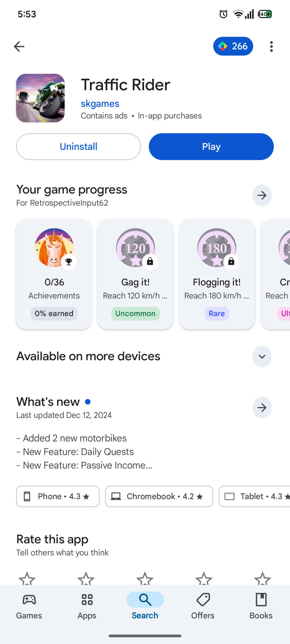290x644 pixels.
Task: Select the Flogging it! achievement card
Action: [x=217, y=274]
